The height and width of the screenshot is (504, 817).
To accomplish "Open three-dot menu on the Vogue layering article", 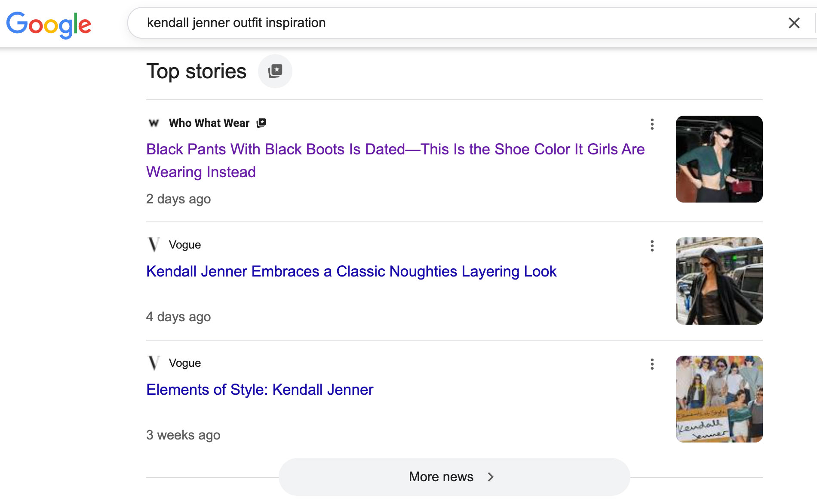I will pyautogui.click(x=652, y=246).
